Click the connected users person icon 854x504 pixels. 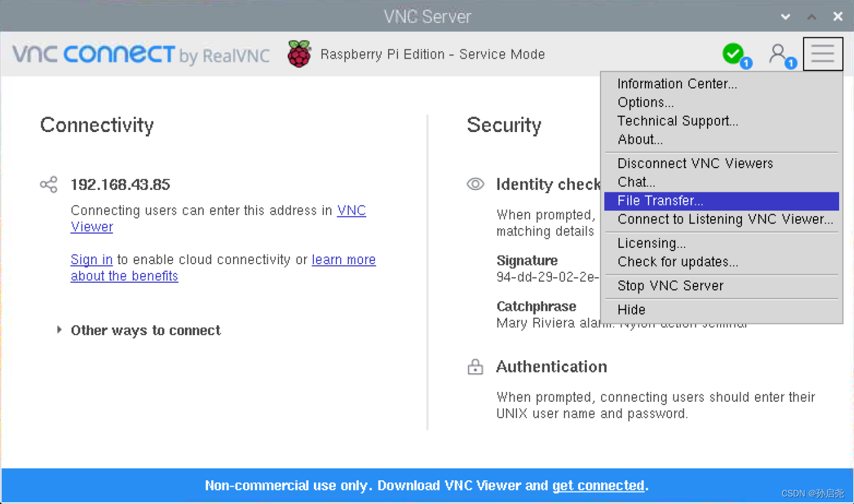(779, 54)
